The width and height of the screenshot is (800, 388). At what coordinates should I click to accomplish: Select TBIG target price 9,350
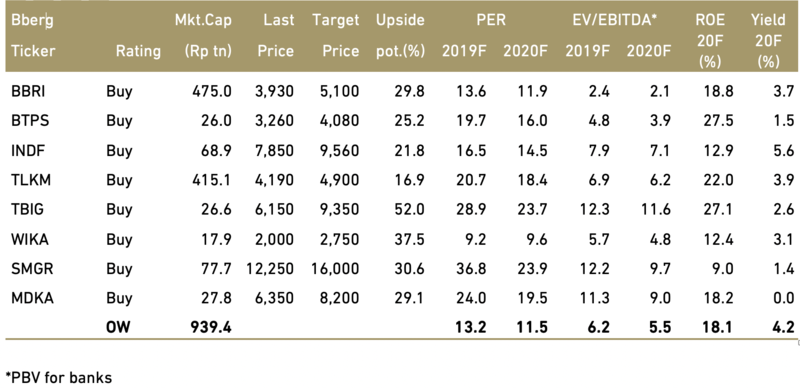(x=338, y=209)
